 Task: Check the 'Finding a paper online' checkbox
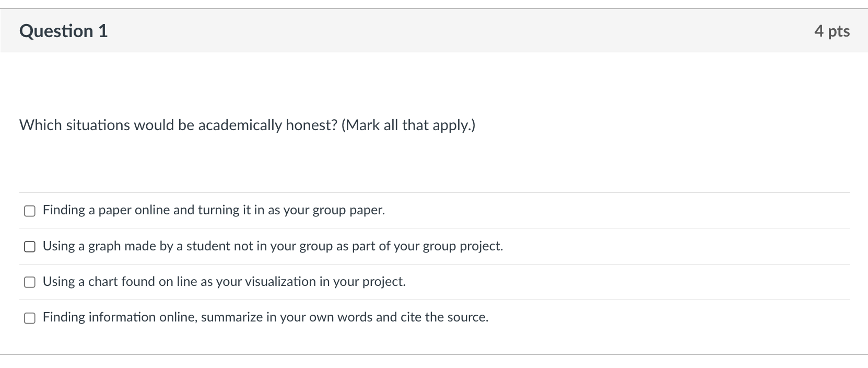30,211
